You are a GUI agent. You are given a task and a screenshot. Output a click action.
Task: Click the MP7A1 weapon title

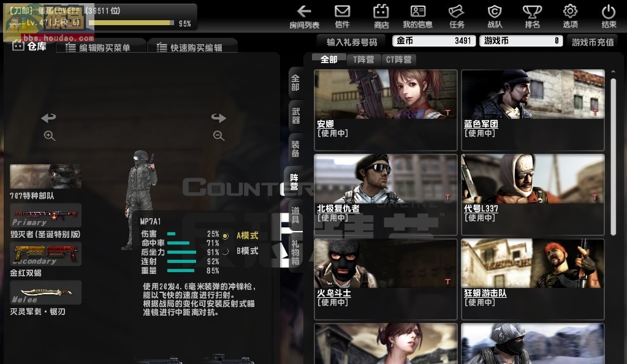[150, 222]
